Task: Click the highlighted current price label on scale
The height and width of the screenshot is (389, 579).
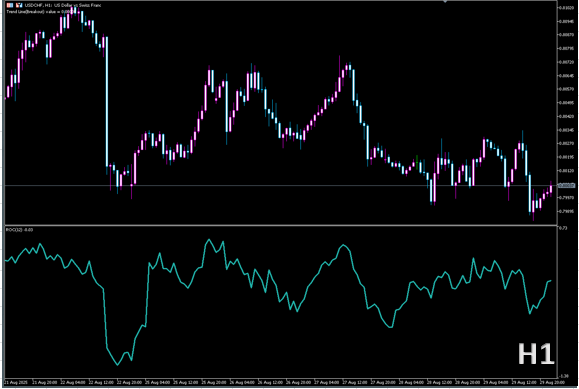Action: [x=567, y=185]
